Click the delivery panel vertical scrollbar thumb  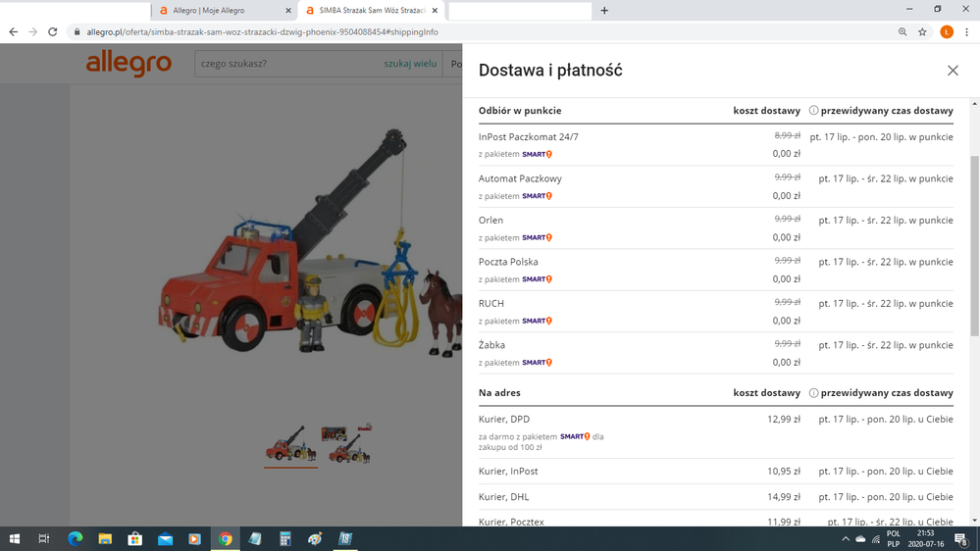974,246
